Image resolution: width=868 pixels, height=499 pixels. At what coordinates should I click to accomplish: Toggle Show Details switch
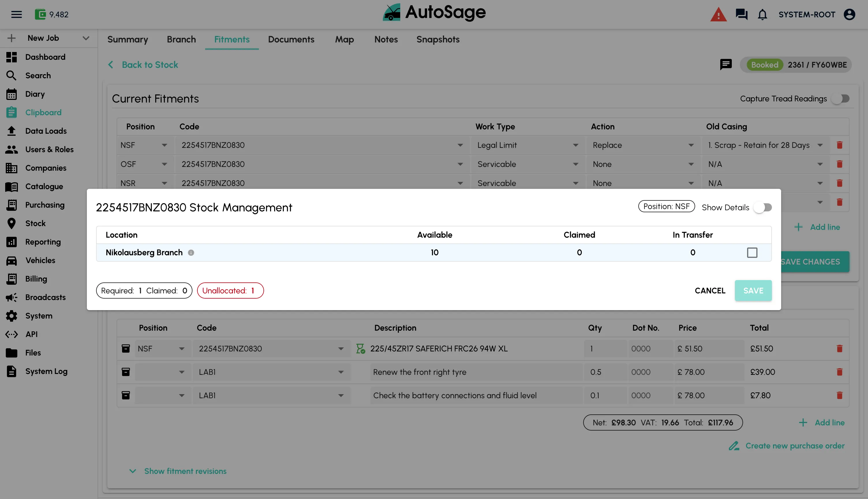[x=763, y=207]
